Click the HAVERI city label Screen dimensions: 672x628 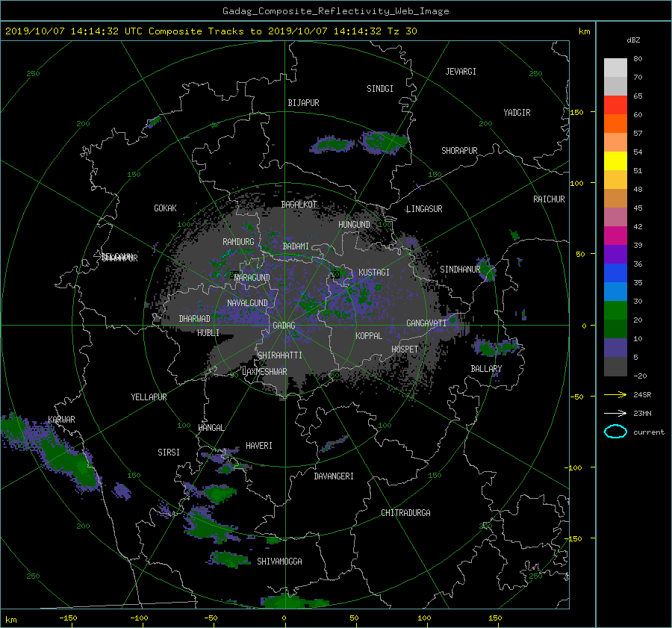click(259, 446)
